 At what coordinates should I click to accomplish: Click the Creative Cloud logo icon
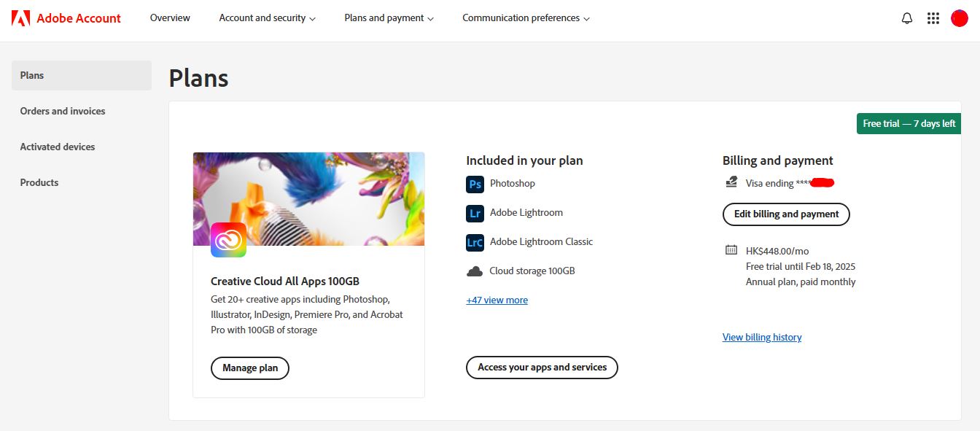point(228,240)
